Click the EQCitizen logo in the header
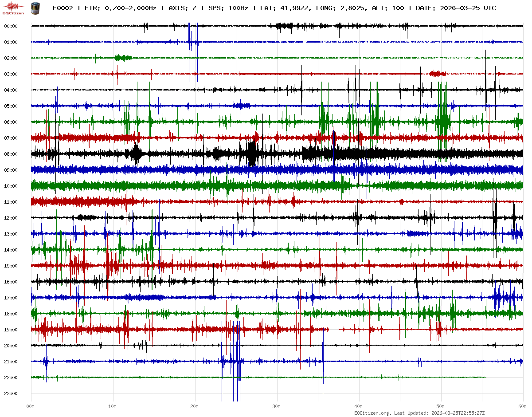 click(x=13, y=8)
